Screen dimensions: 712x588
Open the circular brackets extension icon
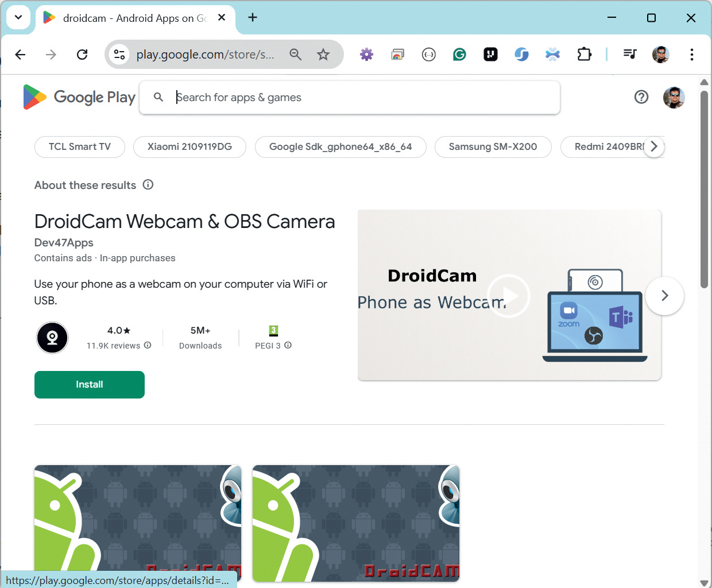click(429, 55)
